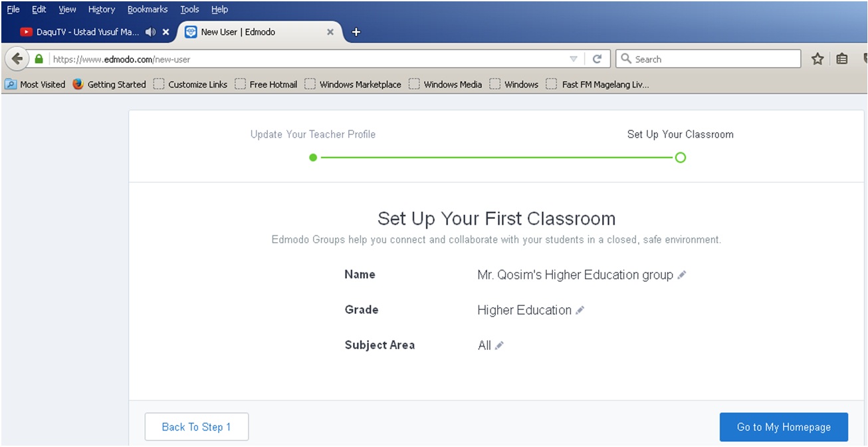Image resolution: width=868 pixels, height=447 pixels.
Task: Edit the classroom Name with pencil icon
Action: [x=681, y=275]
